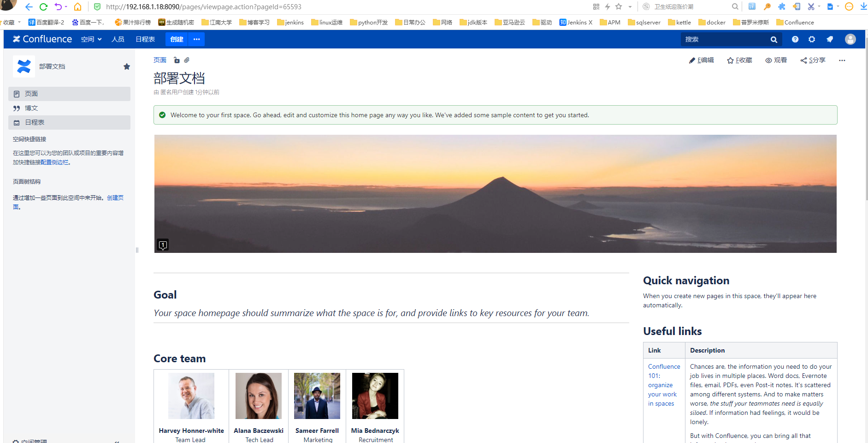Click the send-to-phone extension icon
This screenshot has height=443, width=868.
point(797,6)
